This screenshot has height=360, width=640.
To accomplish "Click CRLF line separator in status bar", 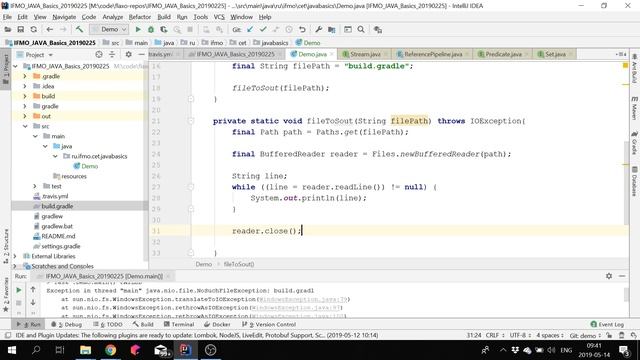I will tap(495, 336).
